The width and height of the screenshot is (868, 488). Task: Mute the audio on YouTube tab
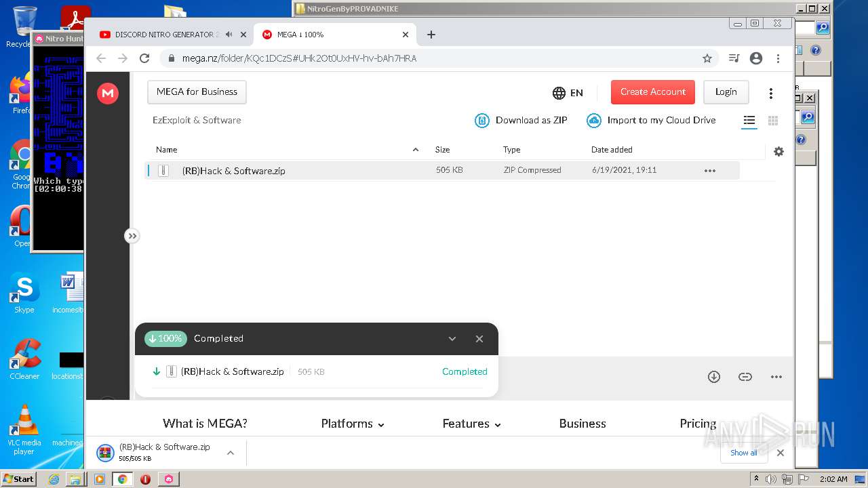click(229, 35)
